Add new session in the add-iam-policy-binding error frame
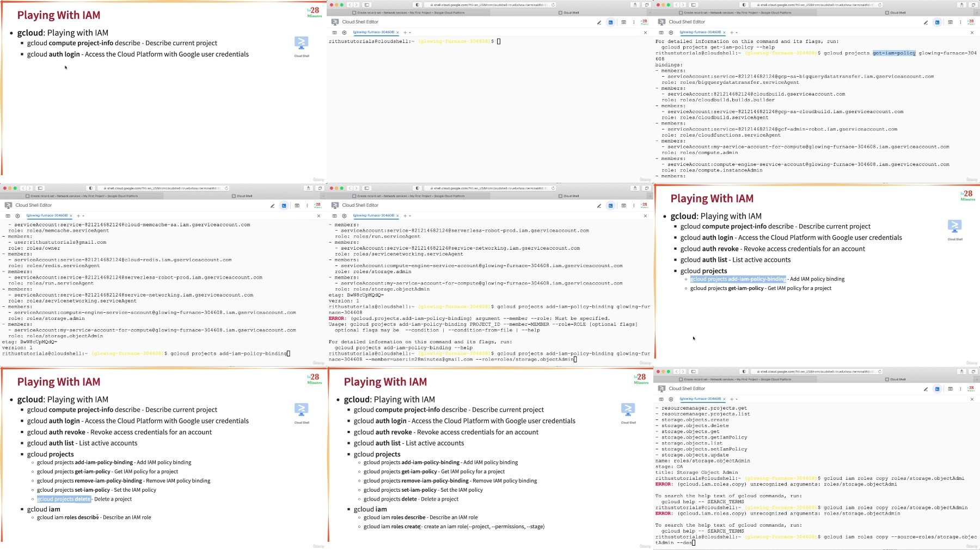 click(405, 216)
